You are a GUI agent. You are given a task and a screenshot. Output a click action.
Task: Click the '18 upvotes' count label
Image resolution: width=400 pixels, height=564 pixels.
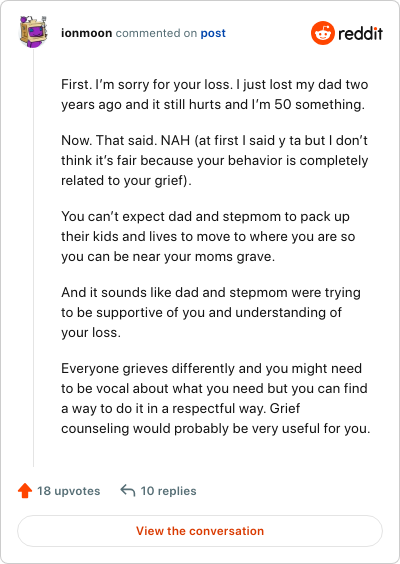click(69, 491)
